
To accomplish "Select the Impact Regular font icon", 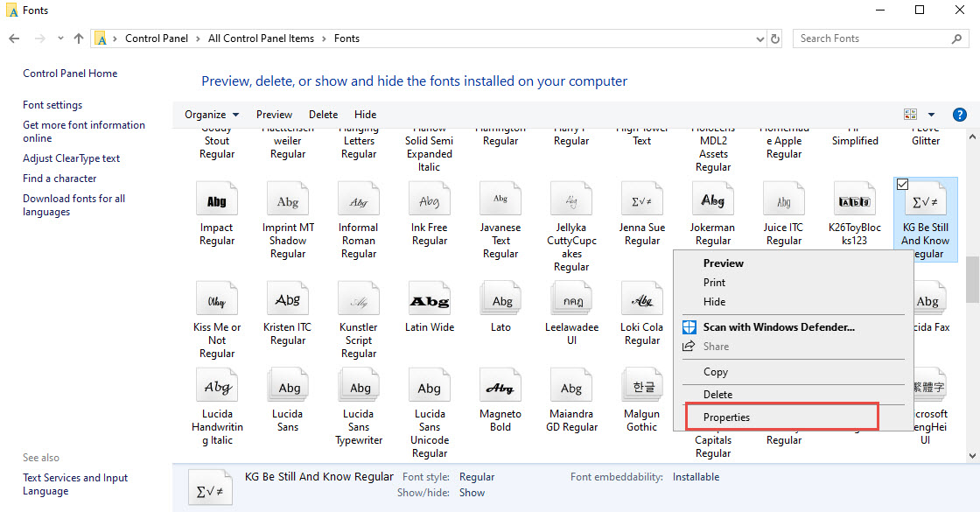I will tap(216, 200).
